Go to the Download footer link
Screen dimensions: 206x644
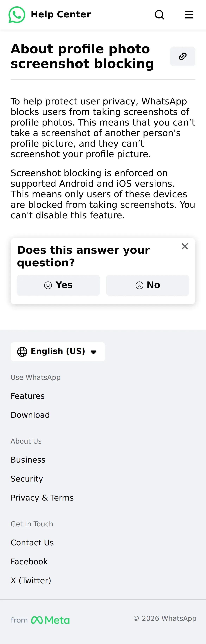[30, 415]
